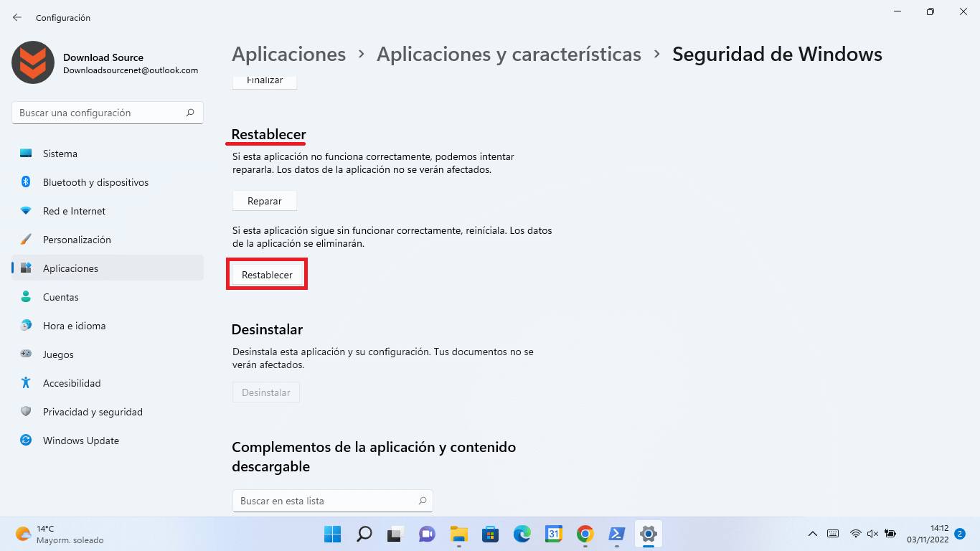The image size is (980, 551).
Task: Click the Desinstalar button
Action: (266, 392)
